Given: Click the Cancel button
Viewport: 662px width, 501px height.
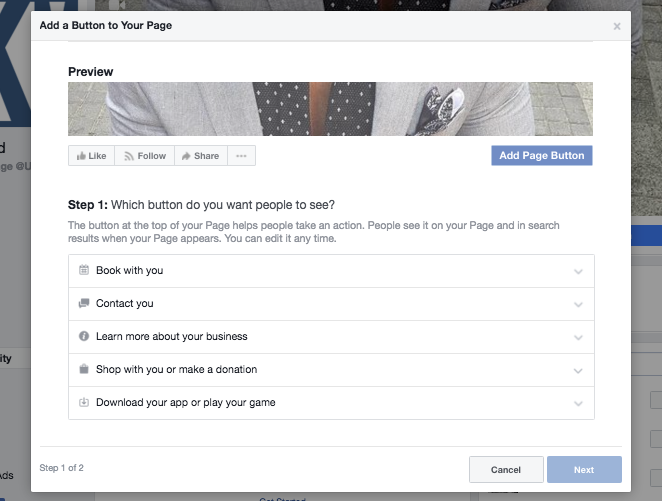Looking at the screenshot, I should pos(506,470).
